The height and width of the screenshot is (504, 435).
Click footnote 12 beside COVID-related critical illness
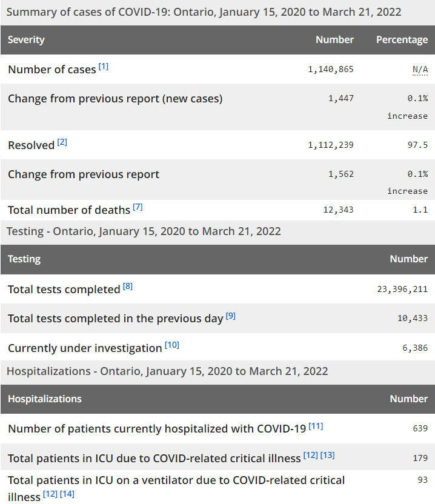click(311, 455)
